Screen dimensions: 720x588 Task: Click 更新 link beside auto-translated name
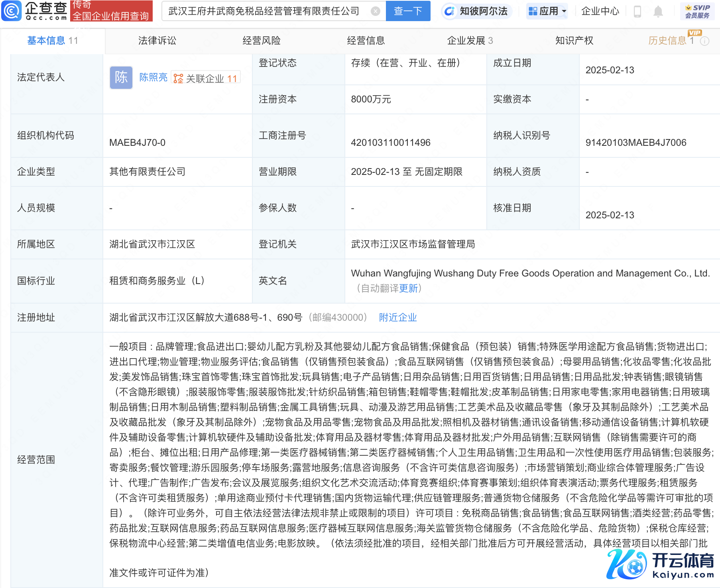click(x=408, y=288)
